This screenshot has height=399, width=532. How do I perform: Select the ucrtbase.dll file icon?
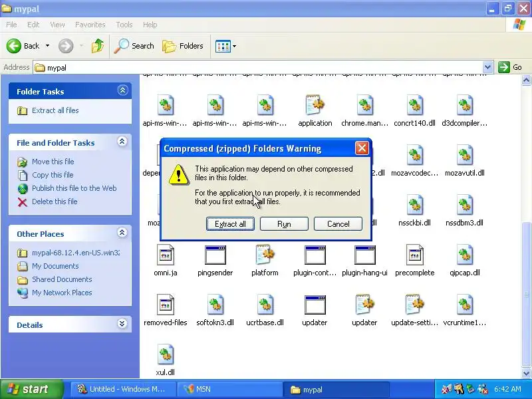coord(265,305)
